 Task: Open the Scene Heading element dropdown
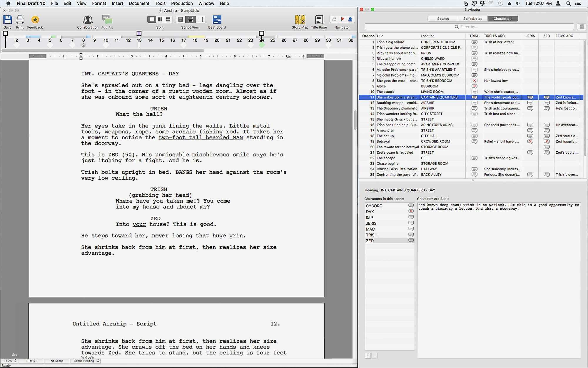[86, 361]
